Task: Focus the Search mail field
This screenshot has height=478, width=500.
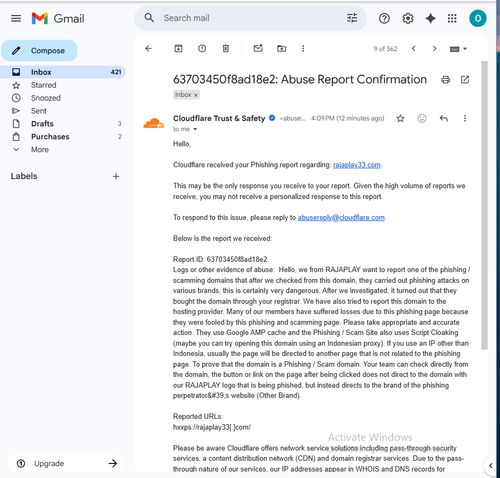Action: pyautogui.click(x=250, y=18)
